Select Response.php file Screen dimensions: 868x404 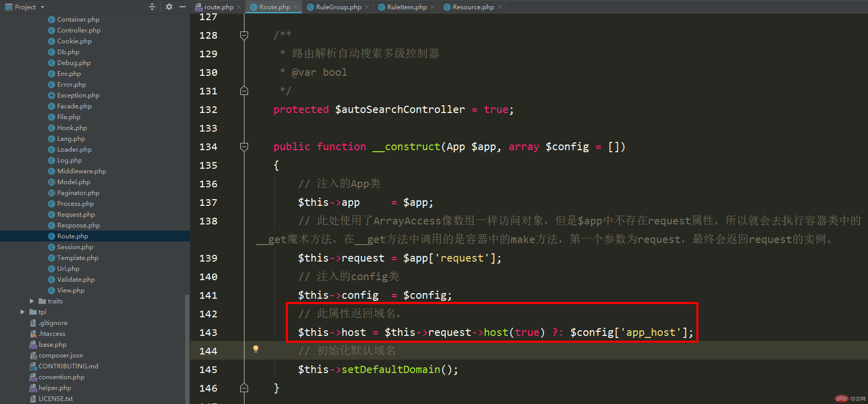pos(78,225)
